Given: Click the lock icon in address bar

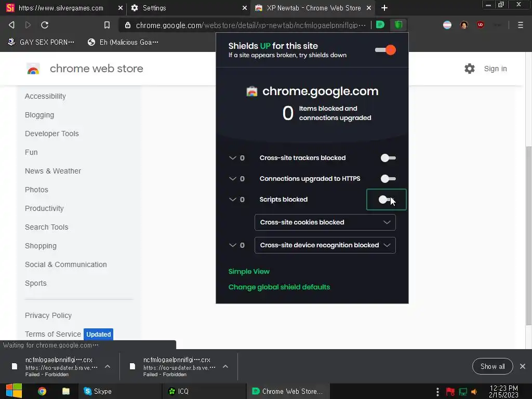Looking at the screenshot, I should tap(128, 25).
